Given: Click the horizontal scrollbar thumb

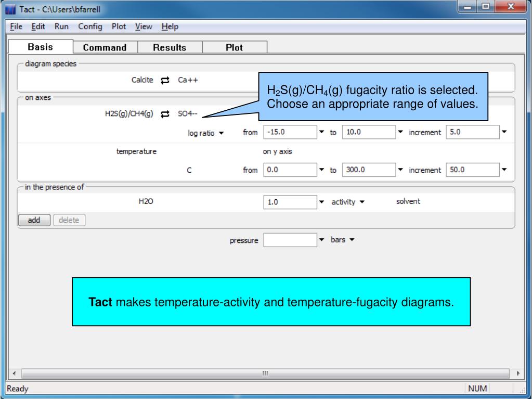Looking at the screenshot, I should click(x=265, y=373).
